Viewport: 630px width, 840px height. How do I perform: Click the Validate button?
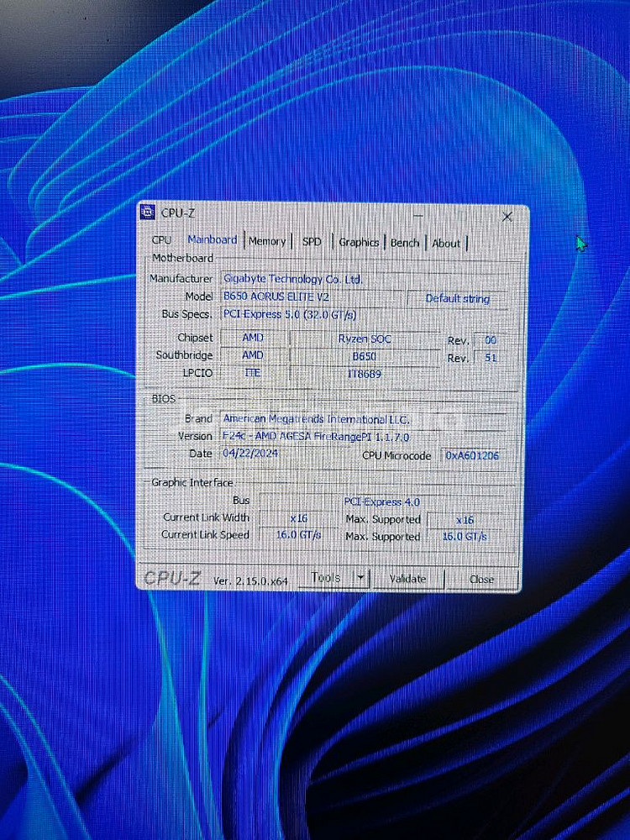point(407,579)
